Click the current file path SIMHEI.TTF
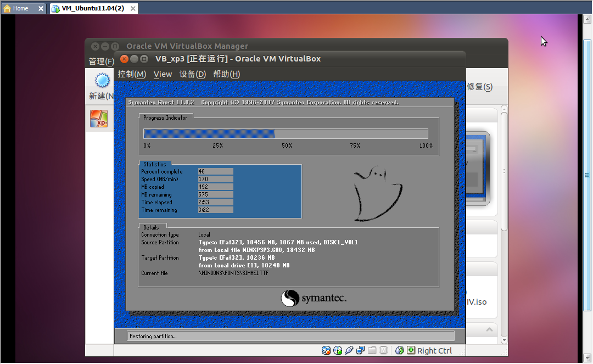The image size is (593, 364). (x=234, y=273)
